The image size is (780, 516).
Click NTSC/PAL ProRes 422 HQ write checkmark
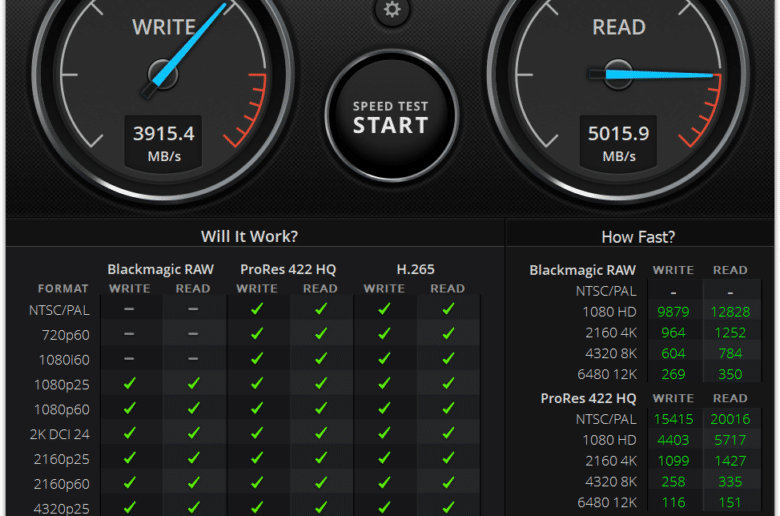(x=257, y=309)
